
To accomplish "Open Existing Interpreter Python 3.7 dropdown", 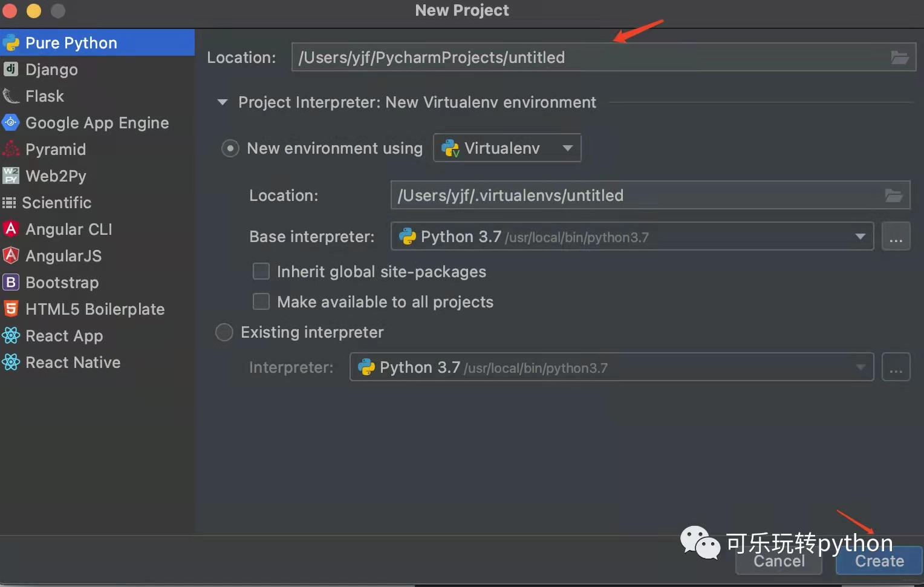I will pos(612,367).
